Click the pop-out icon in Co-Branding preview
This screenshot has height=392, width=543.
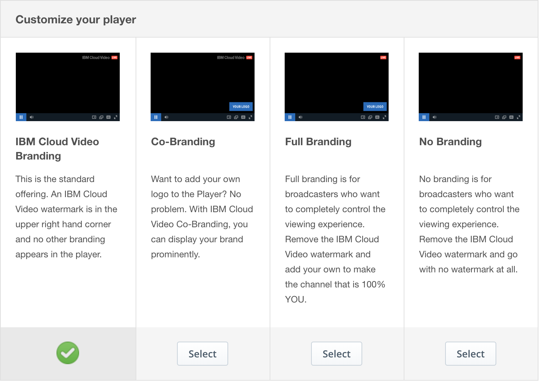click(x=236, y=117)
